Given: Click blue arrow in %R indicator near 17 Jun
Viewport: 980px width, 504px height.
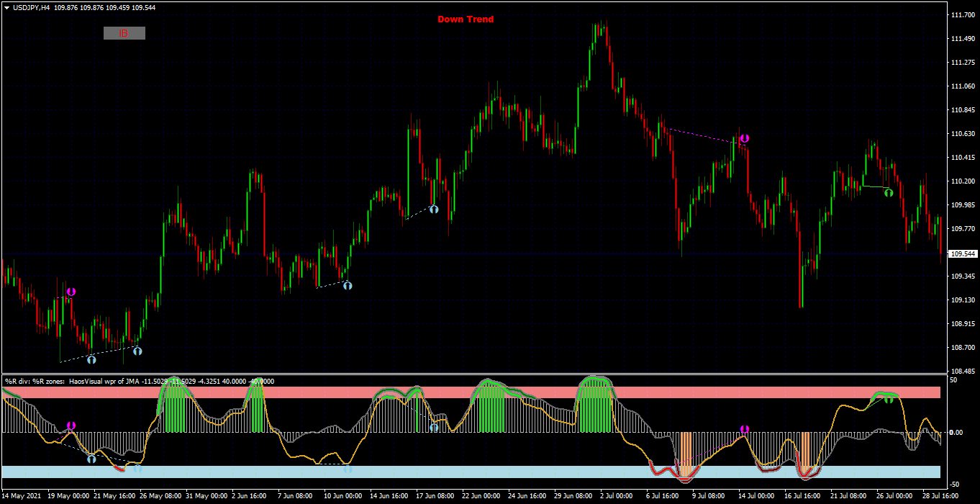Looking at the screenshot, I should tap(434, 428).
